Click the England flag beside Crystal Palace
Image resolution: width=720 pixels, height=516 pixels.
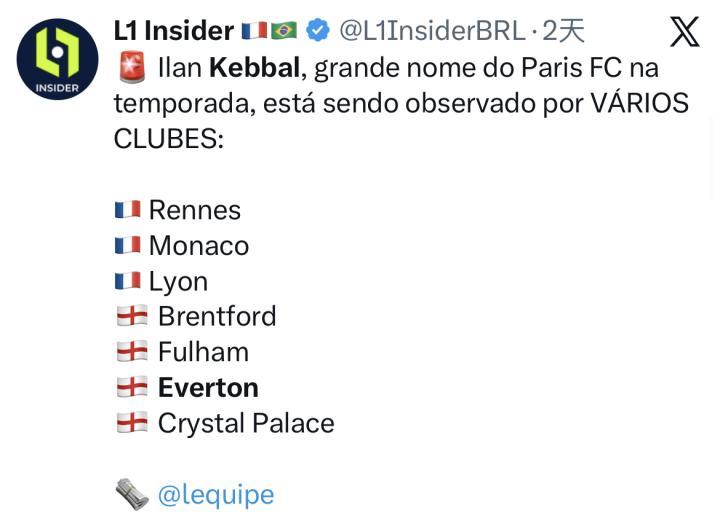(x=131, y=423)
